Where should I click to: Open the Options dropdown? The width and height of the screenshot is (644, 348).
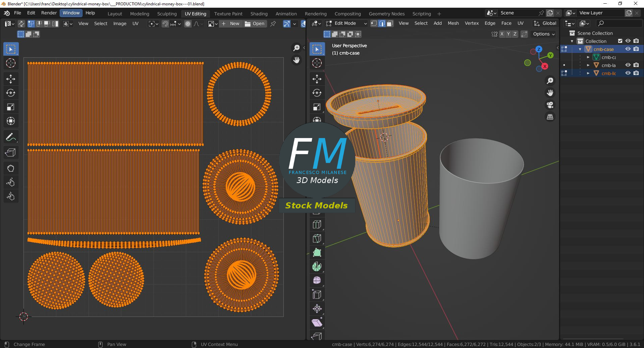point(544,34)
